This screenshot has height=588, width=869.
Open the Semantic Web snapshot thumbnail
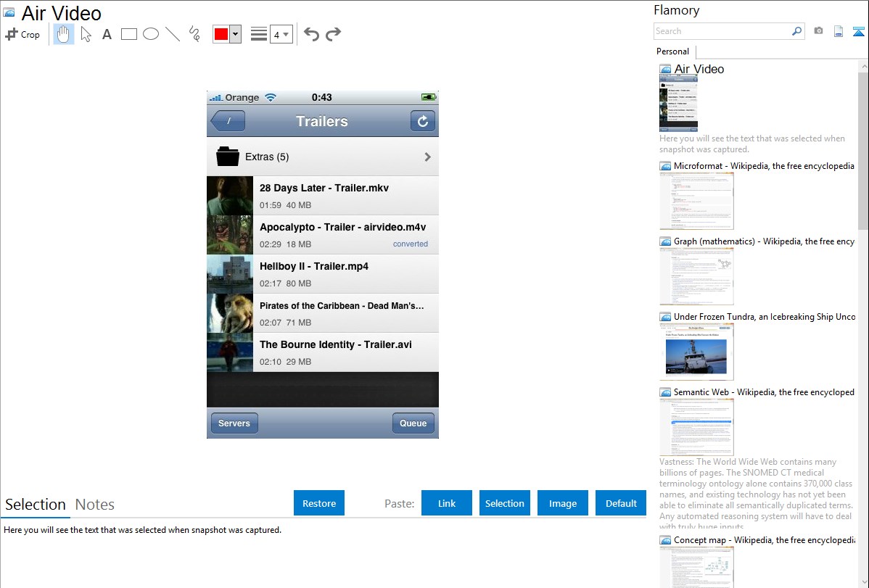tap(696, 427)
